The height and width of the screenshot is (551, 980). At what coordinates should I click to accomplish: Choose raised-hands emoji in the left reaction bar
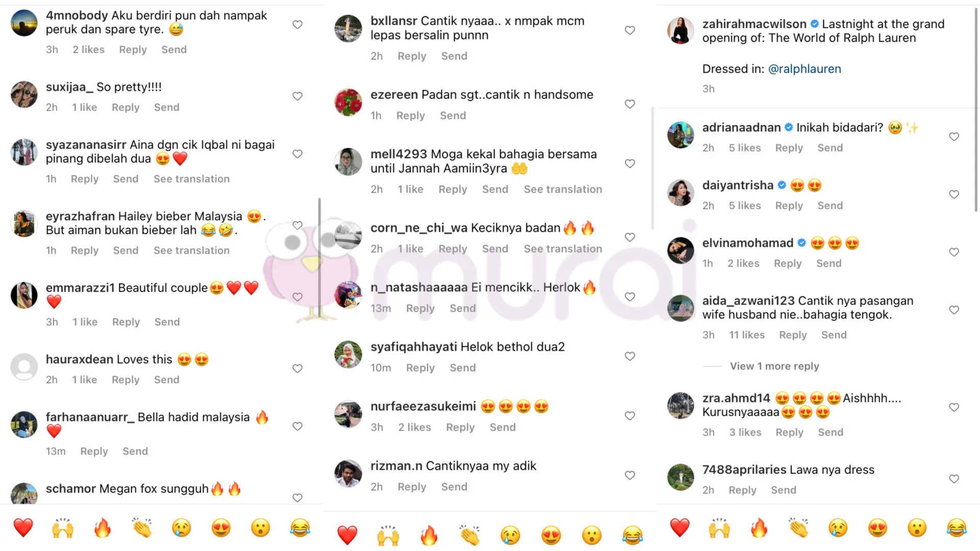coord(63,528)
